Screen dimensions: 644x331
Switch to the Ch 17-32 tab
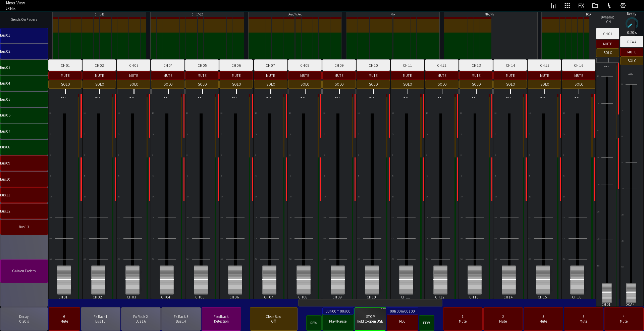coord(198,14)
